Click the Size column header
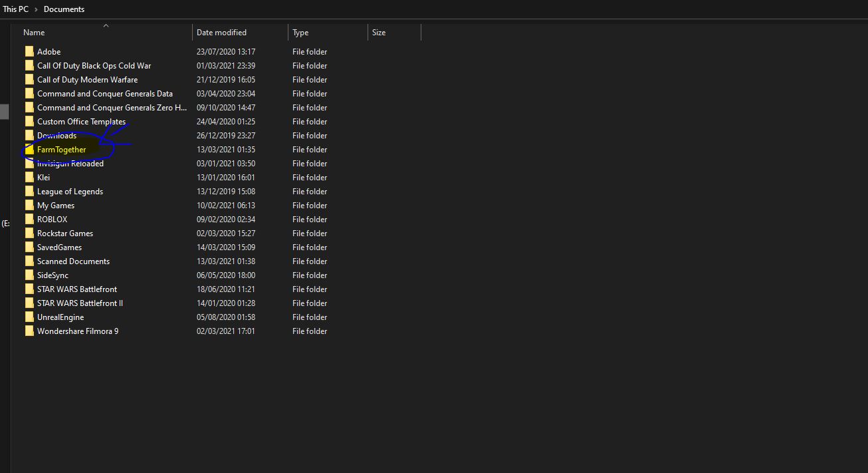 (379, 33)
